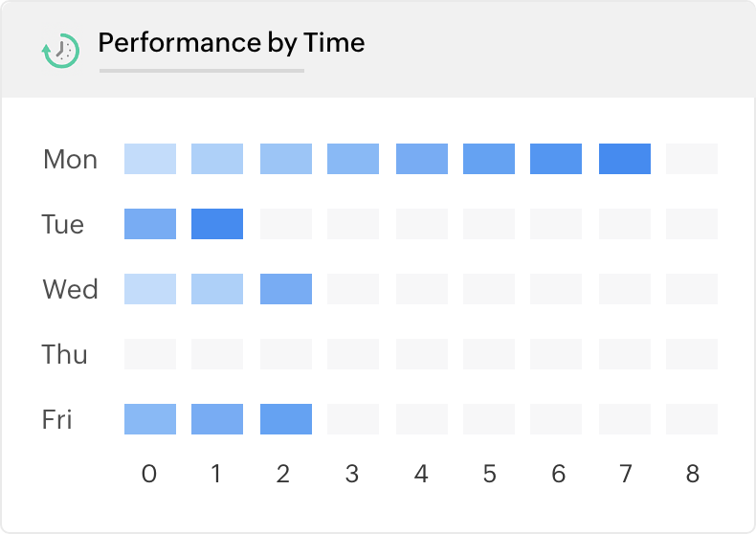The height and width of the screenshot is (534, 756).
Task: Click the clock history icon
Action: pos(61,50)
